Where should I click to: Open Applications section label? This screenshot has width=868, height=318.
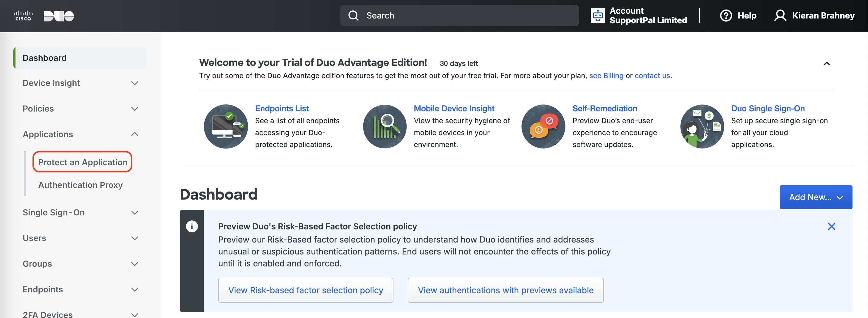[47, 134]
